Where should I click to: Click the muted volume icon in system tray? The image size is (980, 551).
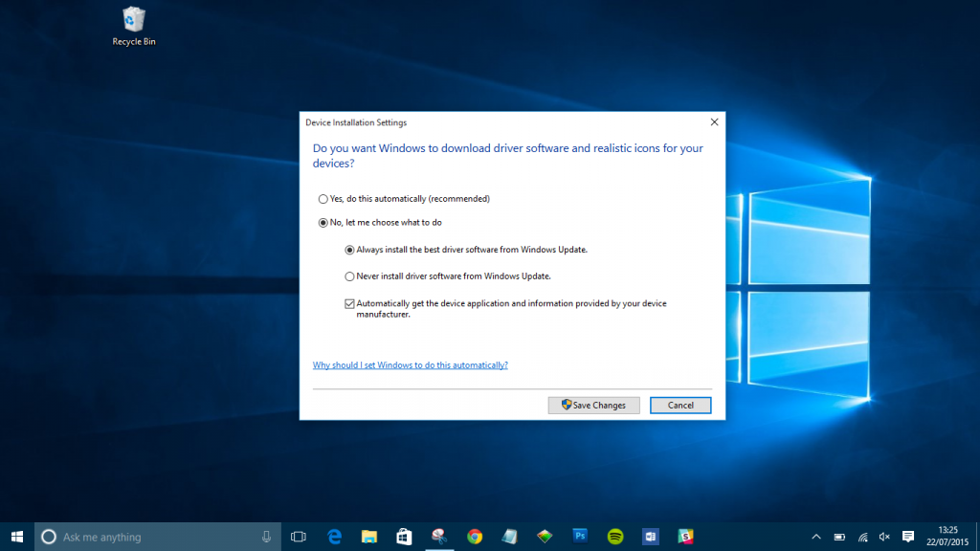(x=883, y=536)
